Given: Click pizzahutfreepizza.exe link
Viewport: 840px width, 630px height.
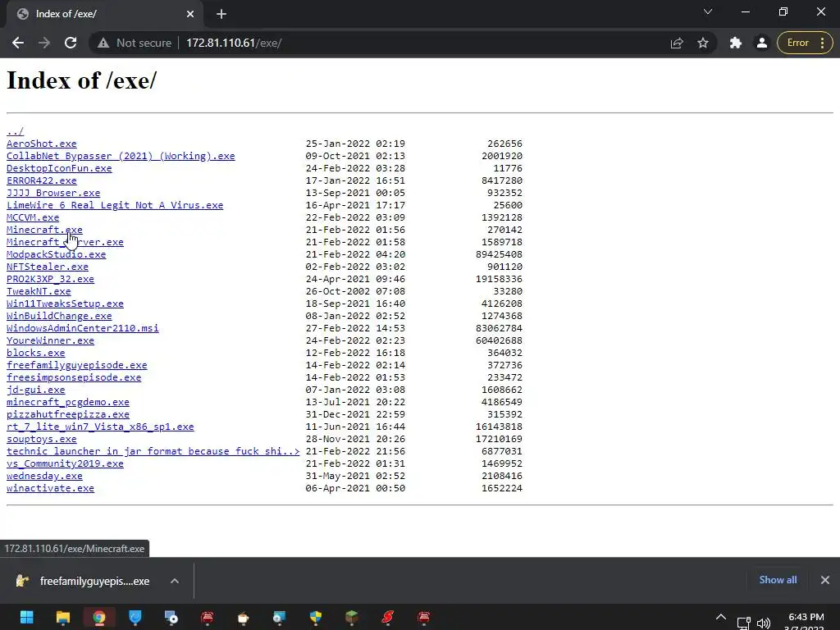Looking at the screenshot, I should (x=68, y=414).
